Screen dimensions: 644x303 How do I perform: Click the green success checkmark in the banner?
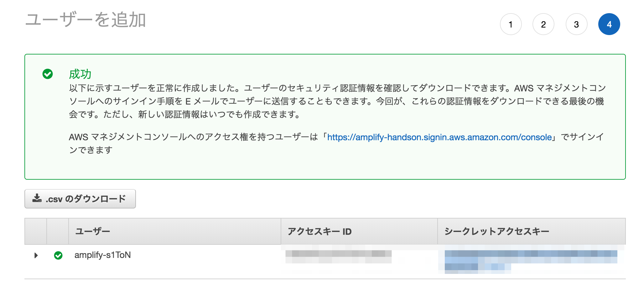pyautogui.click(x=48, y=74)
